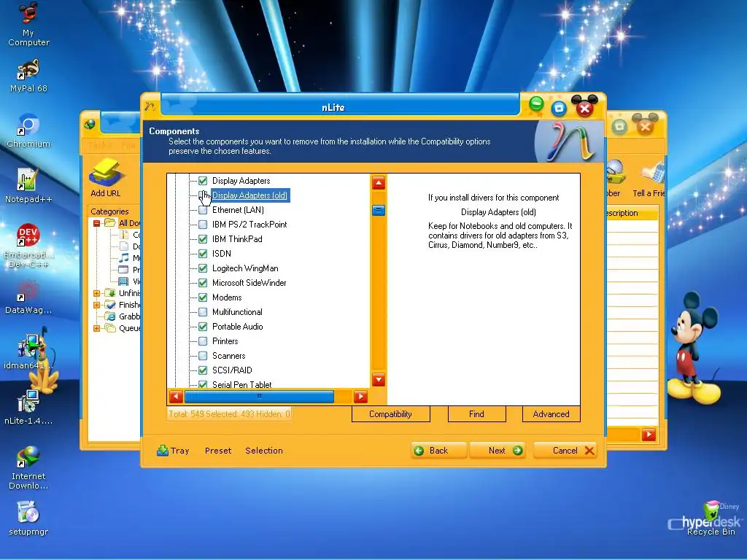The height and width of the screenshot is (560, 747).
Task: Launch MyPal 68 browser shortcut
Action: pos(28,75)
